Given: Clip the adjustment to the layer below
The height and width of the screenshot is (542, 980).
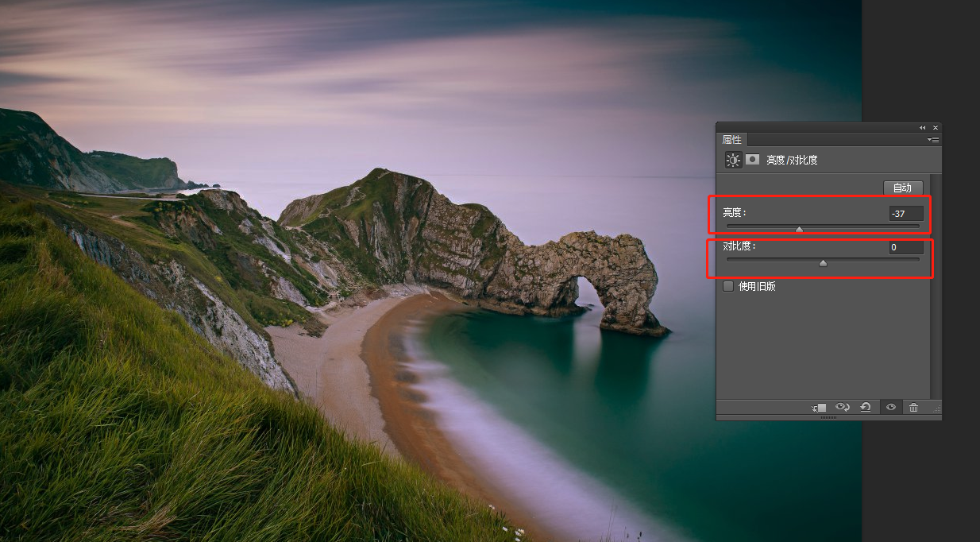Looking at the screenshot, I should 820,407.
